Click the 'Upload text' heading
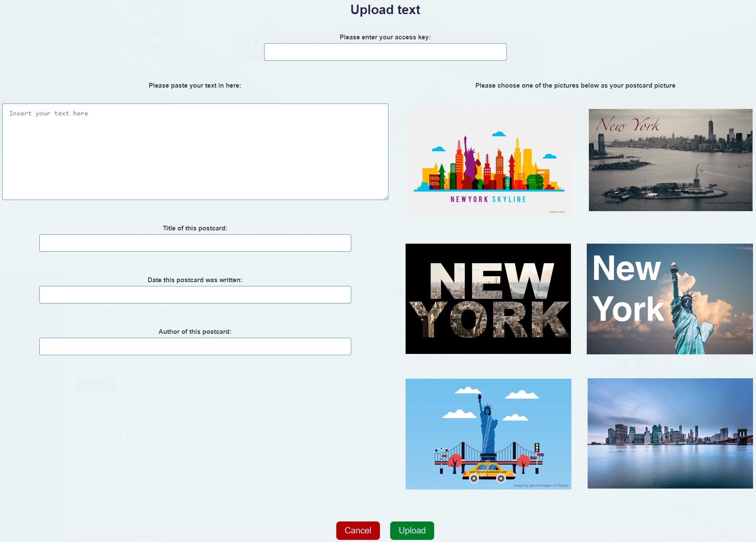This screenshot has height=542, width=756. click(385, 10)
